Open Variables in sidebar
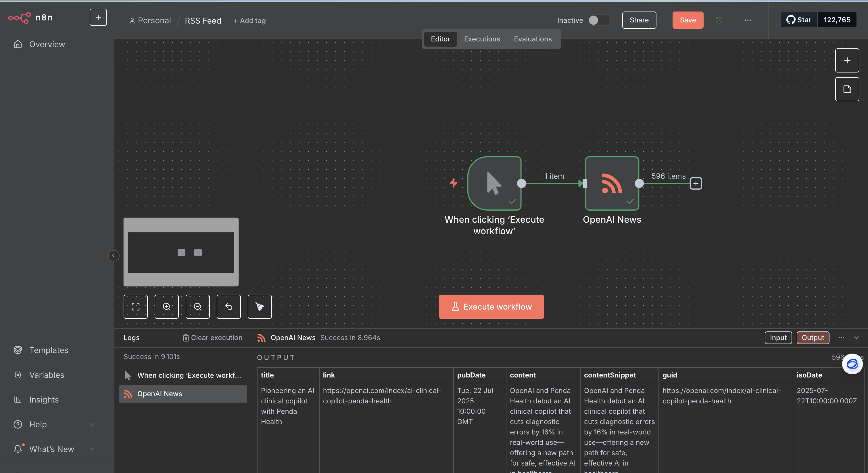The height and width of the screenshot is (473, 868). pyautogui.click(x=47, y=375)
